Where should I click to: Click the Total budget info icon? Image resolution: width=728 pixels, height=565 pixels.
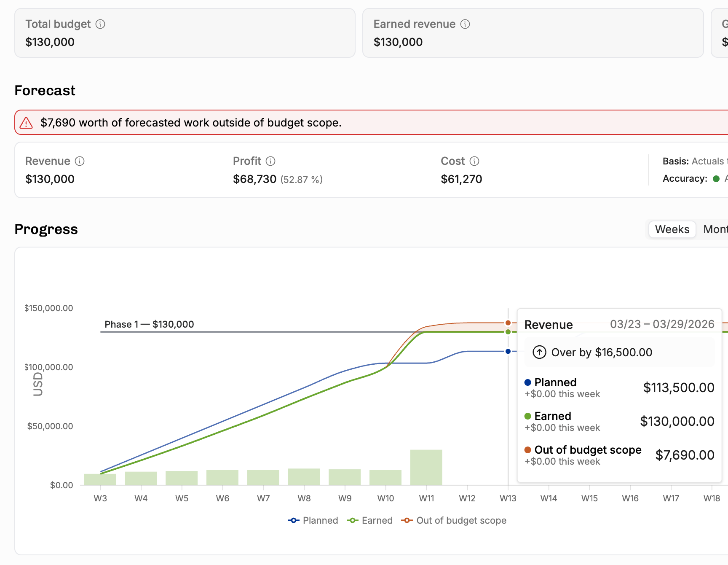100,24
